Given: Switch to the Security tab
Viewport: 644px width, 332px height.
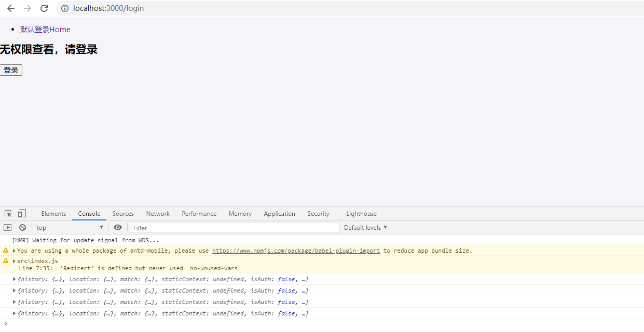Looking at the screenshot, I should click(318, 214).
